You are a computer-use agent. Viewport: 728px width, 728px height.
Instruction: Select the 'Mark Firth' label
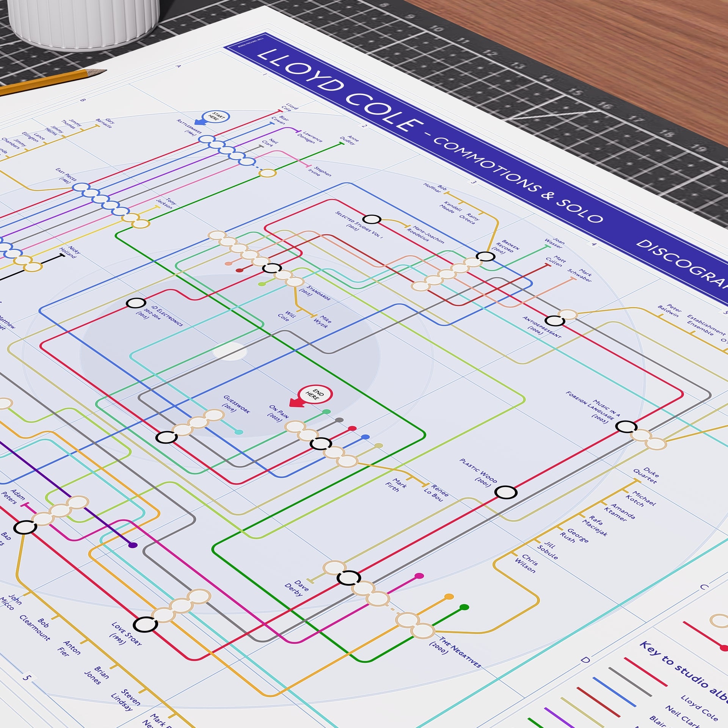396,485
